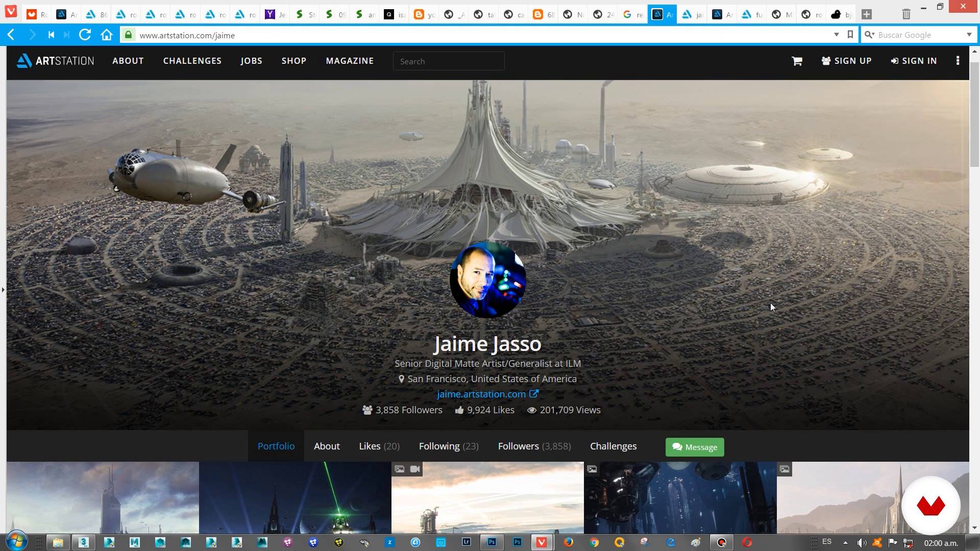
Task: Go to the browser home page
Action: click(106, 35)
